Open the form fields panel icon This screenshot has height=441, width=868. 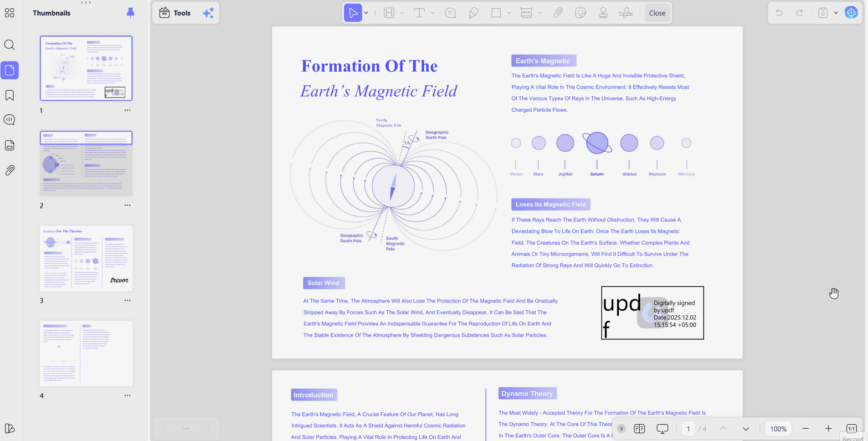point(10,145)
